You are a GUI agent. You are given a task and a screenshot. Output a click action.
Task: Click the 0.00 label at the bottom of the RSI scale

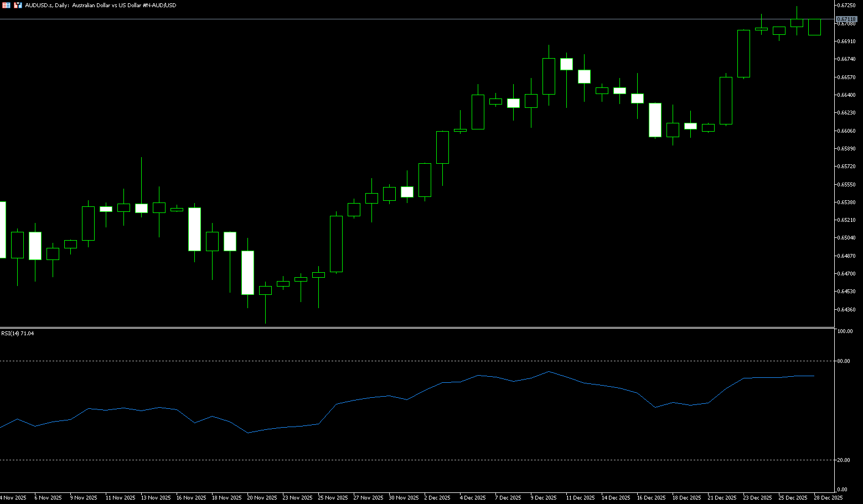pyautogui.click(x=842, y=490)
